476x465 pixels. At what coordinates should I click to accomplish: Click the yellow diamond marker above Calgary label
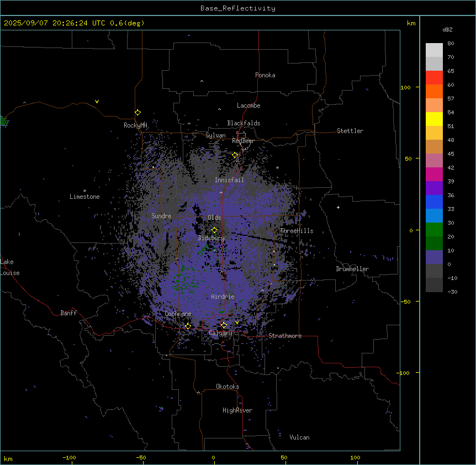224,325
